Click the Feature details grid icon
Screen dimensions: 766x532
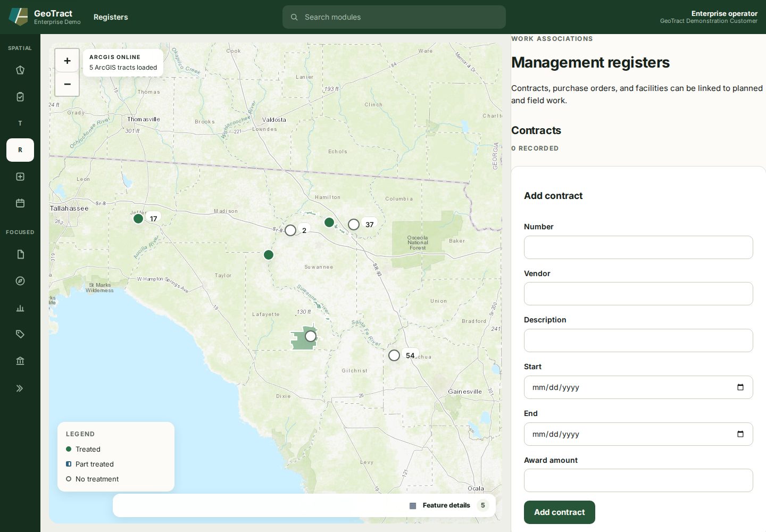(413, 505)
